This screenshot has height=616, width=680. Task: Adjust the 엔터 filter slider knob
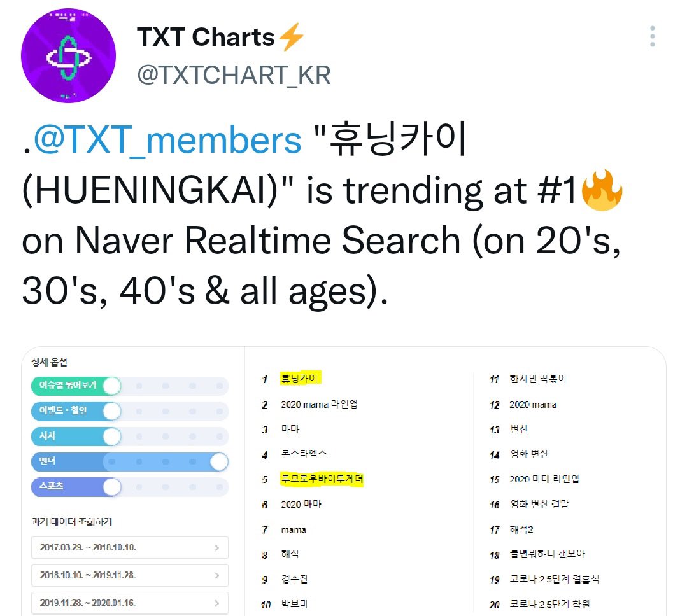(x=220, y=461)
